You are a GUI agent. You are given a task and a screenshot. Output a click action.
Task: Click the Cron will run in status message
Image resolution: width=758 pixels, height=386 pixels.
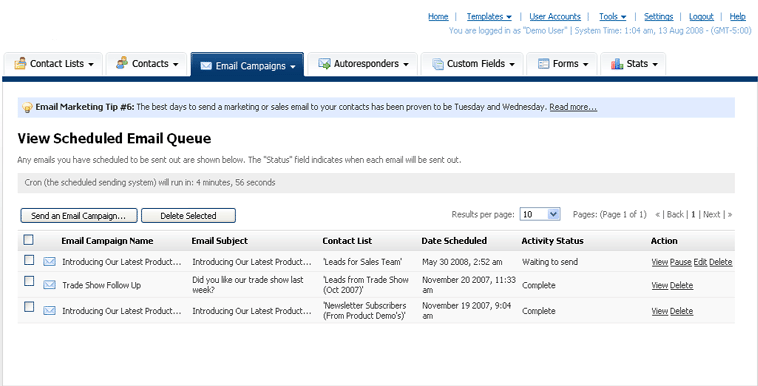pyautogui.click(x=150, y=183)
